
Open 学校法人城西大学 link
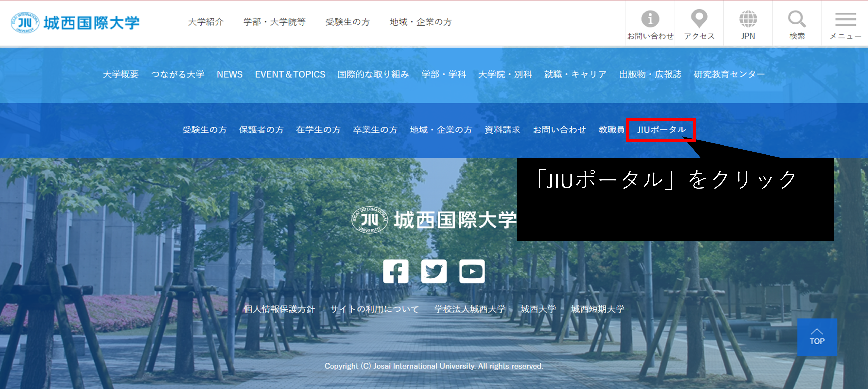[x=470, y=309]
